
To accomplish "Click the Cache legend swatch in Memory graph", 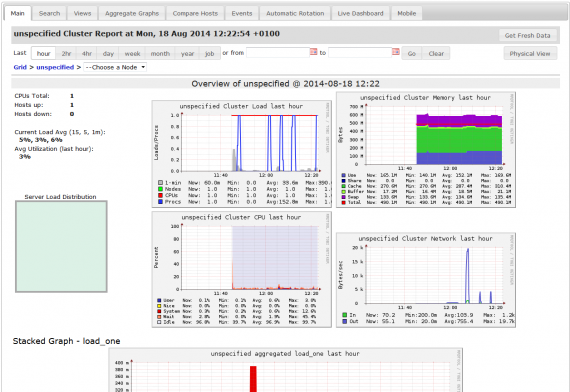I will [344, 186].
